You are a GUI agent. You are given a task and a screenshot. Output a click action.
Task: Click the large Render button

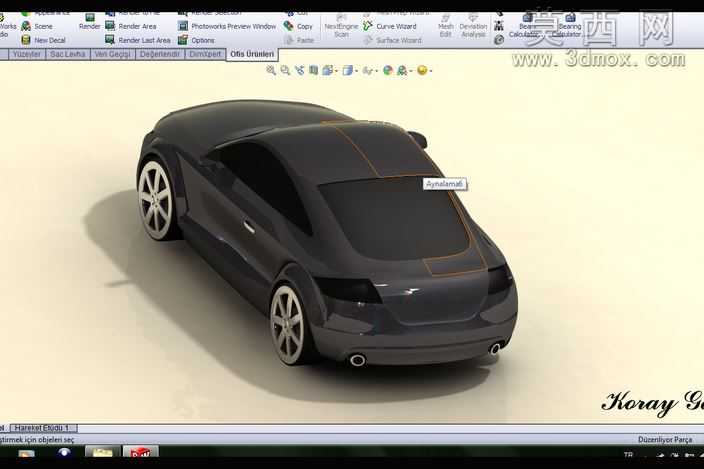click(89, 22)
